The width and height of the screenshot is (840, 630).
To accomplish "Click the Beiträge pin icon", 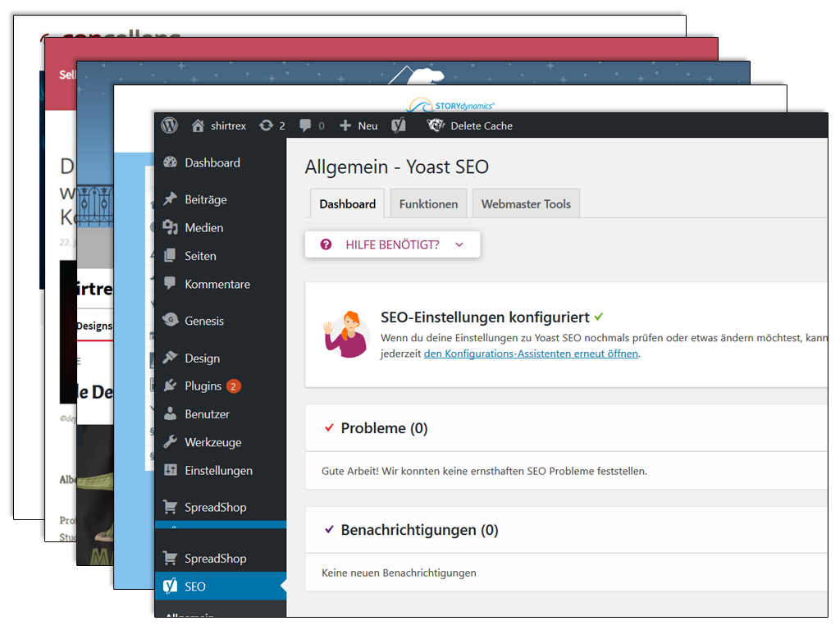I will point(171,199).
